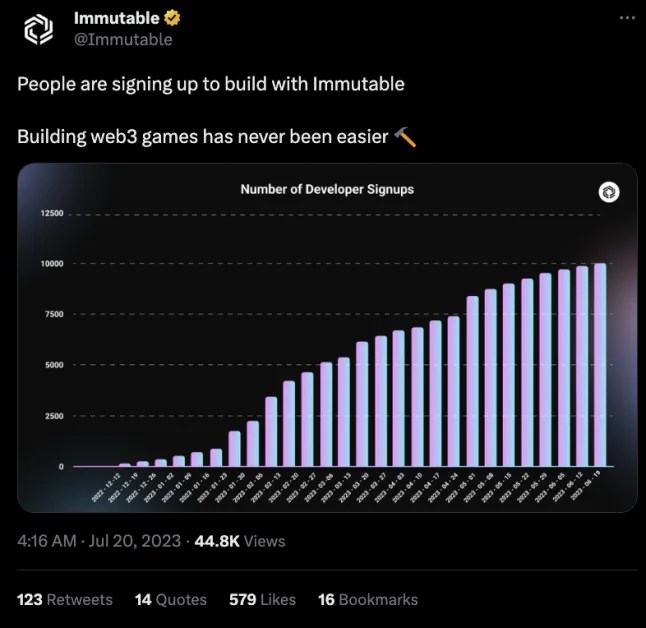Viewport: 646px width, 628px height.
Task: Click the 'Building web3 games' text line
Action: pos(202,136)
